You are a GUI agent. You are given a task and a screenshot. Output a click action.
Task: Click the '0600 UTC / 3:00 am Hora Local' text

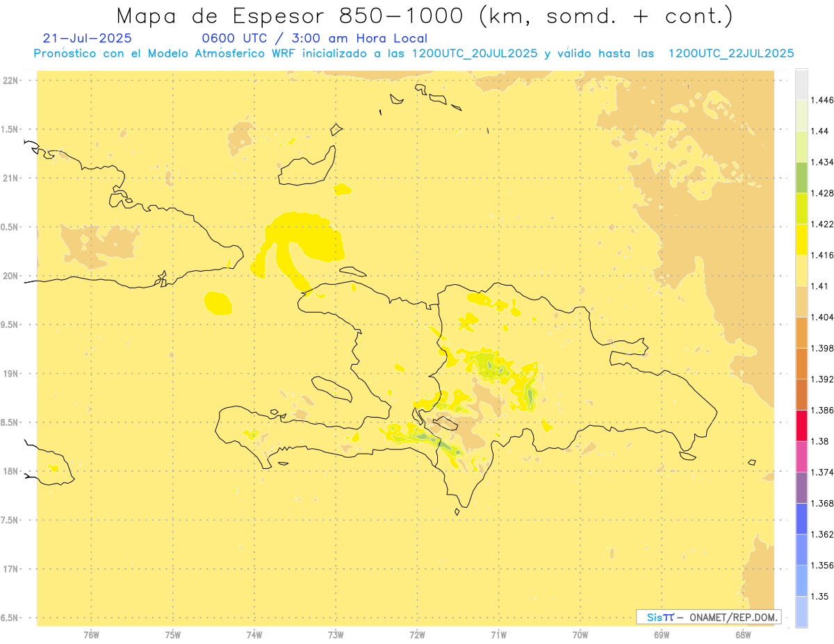click(x=314, y=39)
